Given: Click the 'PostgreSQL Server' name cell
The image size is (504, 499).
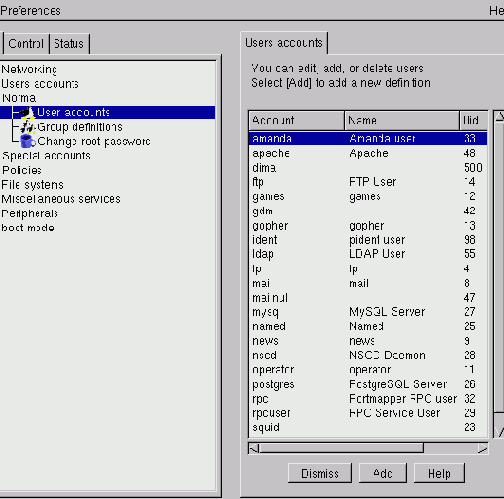Looking at the screenshot, I should point(398,384).
